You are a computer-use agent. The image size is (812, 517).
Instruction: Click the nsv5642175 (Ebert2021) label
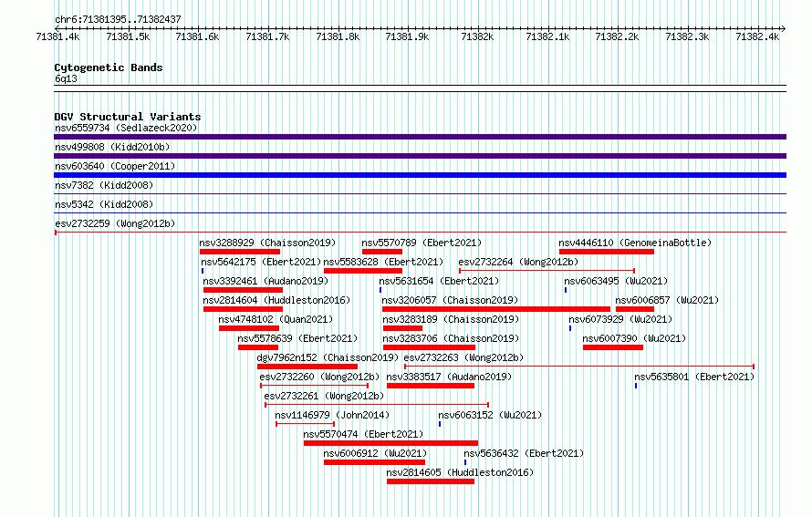261,262
